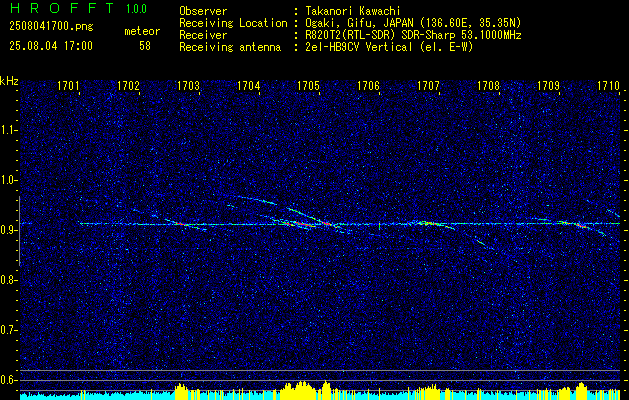Click the 0.9 kHz axis label
The image size is (629, 400).
click(9, 230)
